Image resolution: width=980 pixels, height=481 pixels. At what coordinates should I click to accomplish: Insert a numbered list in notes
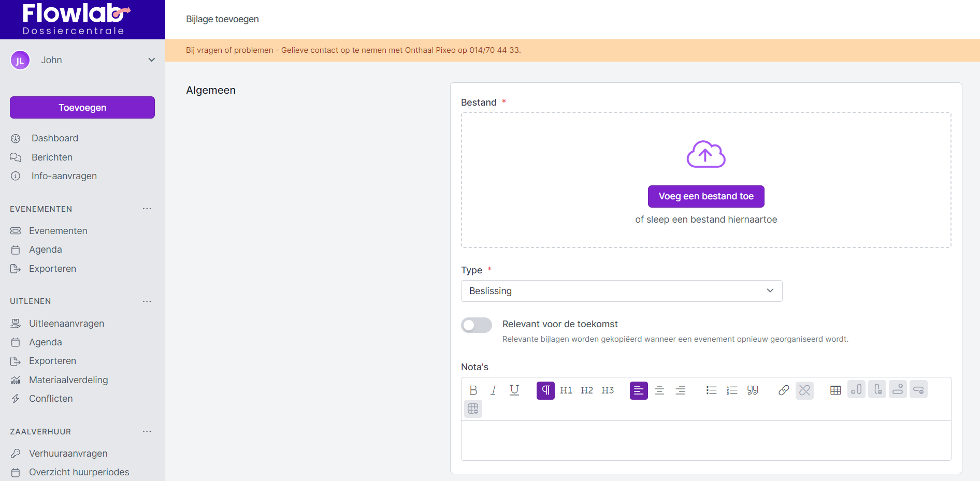coord(732,390)
